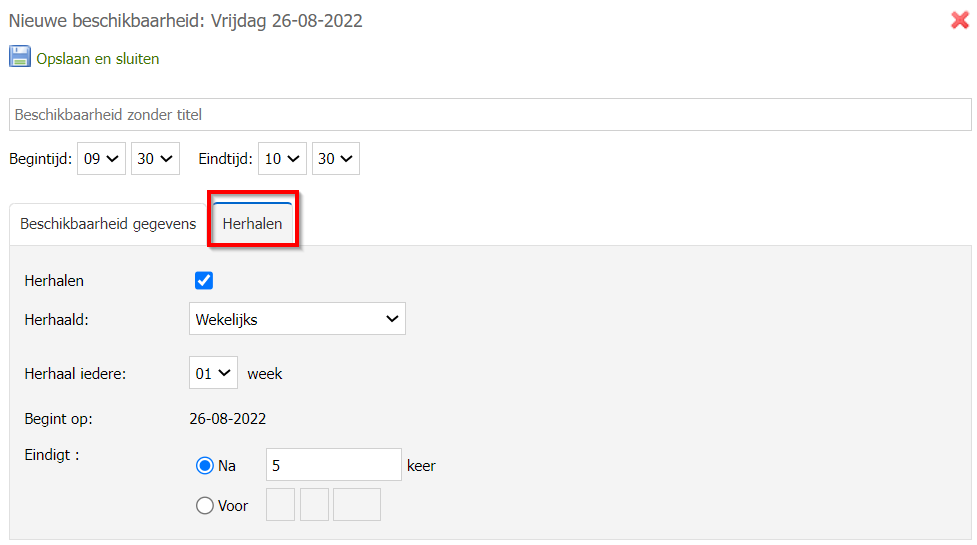Click the second 'Voor' end date box

(x=314, y=505)
